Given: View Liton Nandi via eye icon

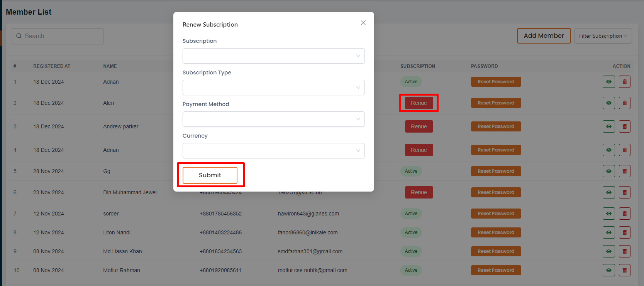Looking at the screenshot, I should [x=608, y=232].
